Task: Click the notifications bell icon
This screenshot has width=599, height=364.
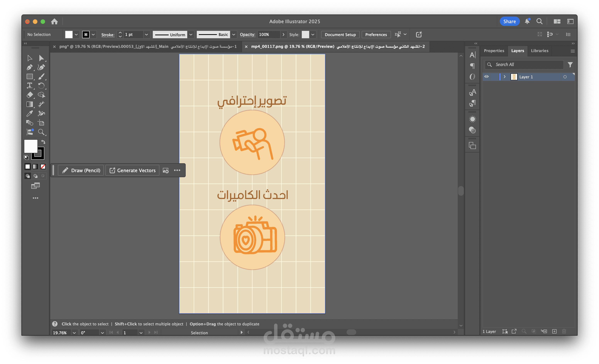Action: pos(527,21)
